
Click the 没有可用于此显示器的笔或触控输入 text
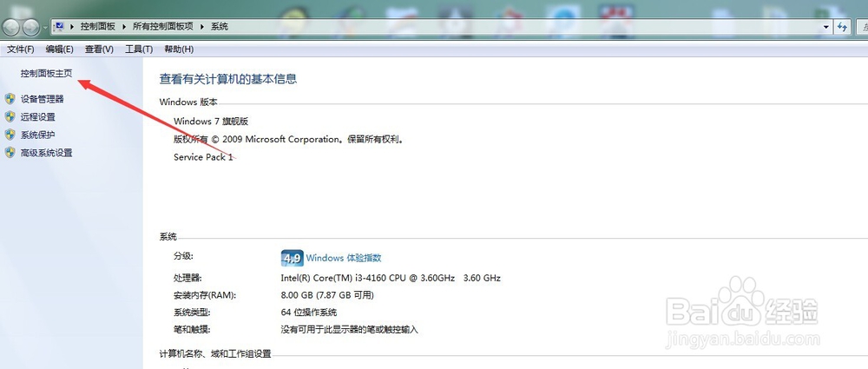point(350,330)
